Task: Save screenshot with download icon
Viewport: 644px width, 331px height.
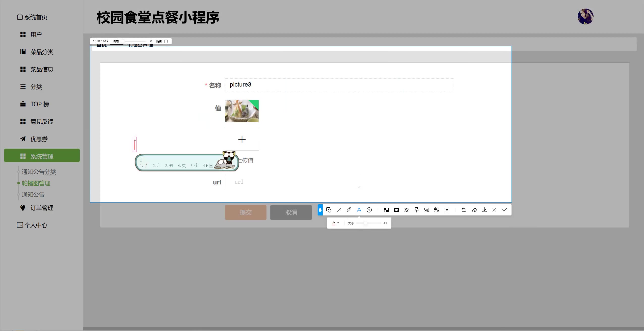Action: point(484,210)
